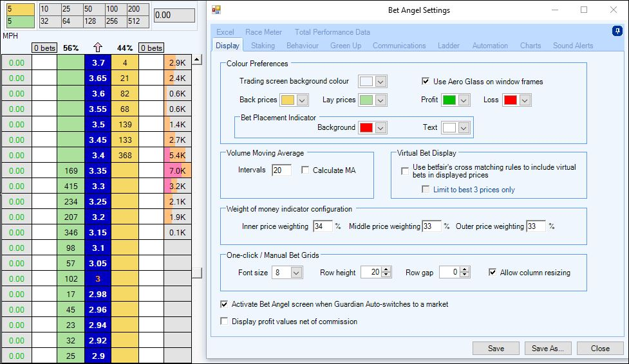
Task: Click the 415 amount at price 3.3
Action: point(71,186)
